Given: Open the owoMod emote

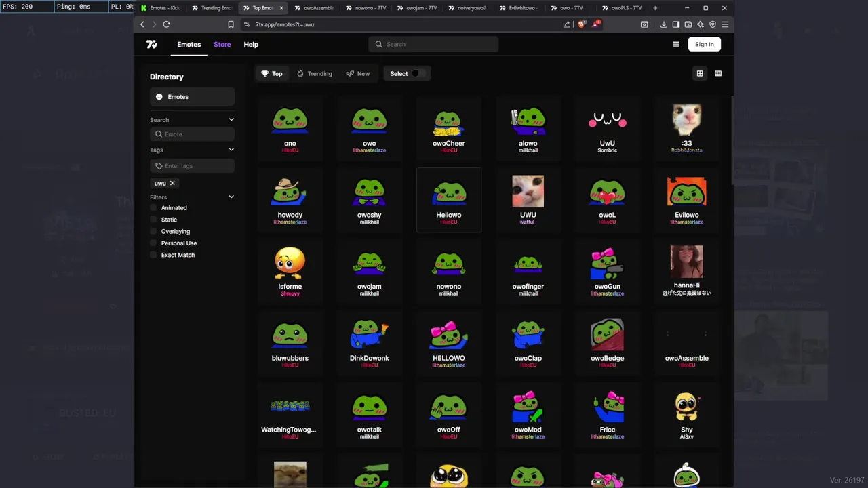Looking at the screenshot, I should click(528, 415).
